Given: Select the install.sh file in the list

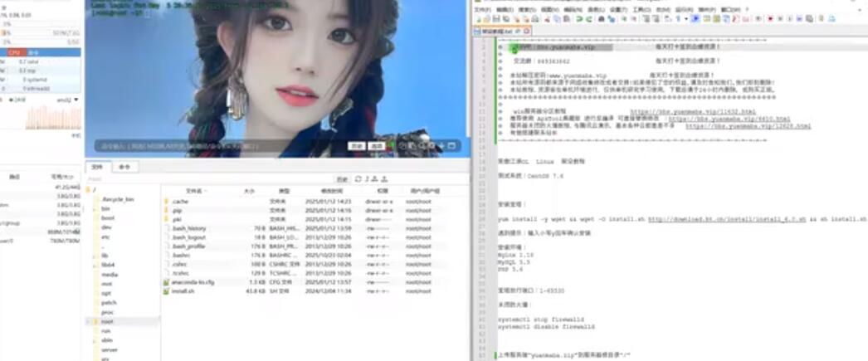Looking at the screenshot, I should pyautogui.click(x=183, y=291).
